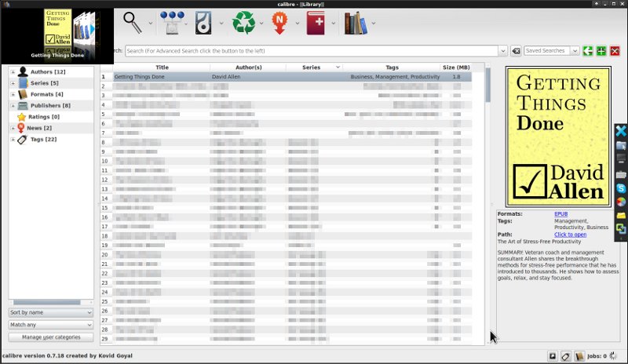Image resolution: width=628 pixels, height=364 pixels.
Task: Open the Match any dropdown
Action: (50, 325)
